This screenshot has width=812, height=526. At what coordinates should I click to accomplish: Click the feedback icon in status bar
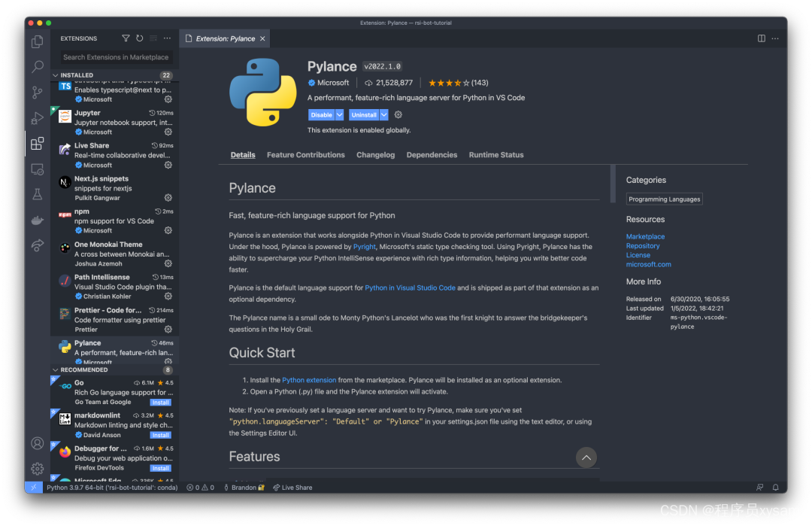[x=759, y=488]
